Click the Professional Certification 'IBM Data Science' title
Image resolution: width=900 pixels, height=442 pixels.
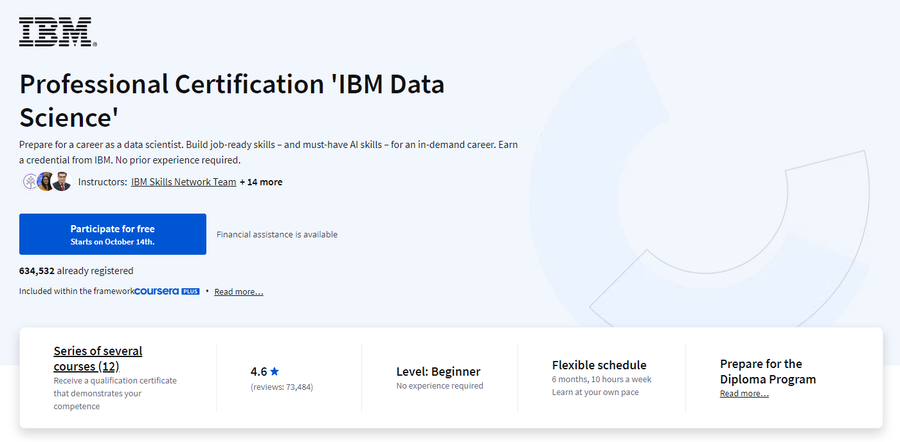[232, 101]
